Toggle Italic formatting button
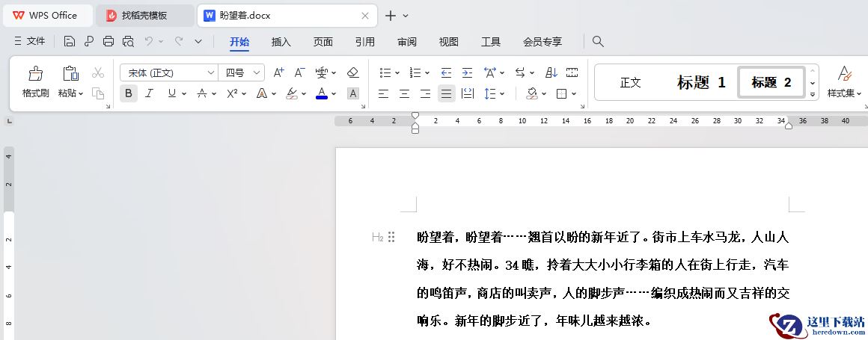 coord(149,93)
